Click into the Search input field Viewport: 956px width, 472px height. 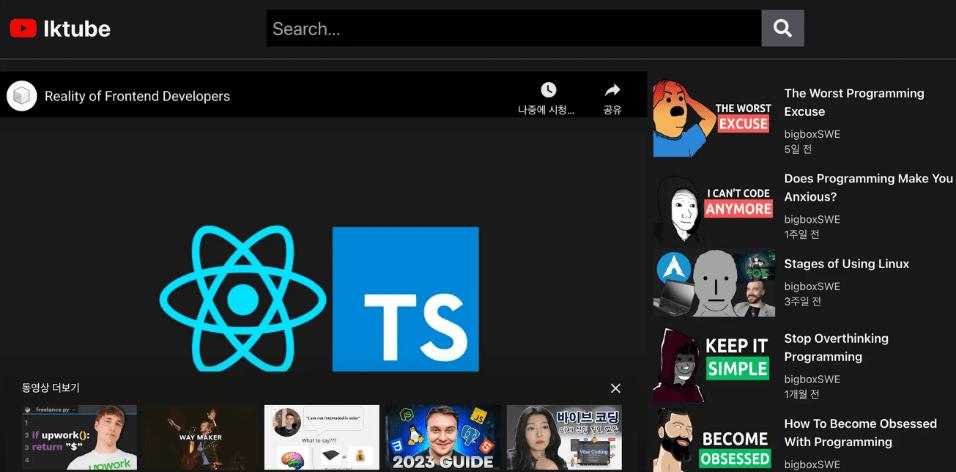513,29
